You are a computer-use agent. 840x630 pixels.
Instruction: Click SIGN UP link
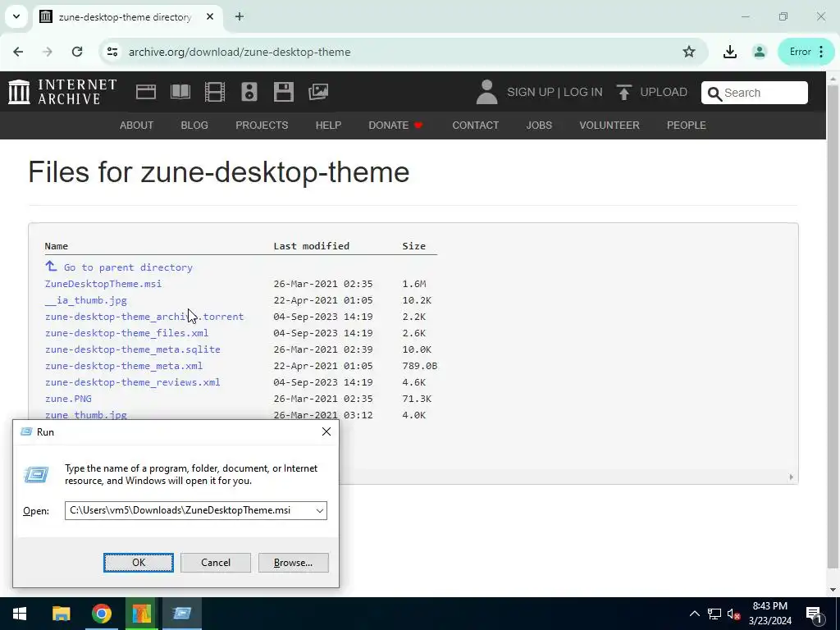tap(531, 92)
